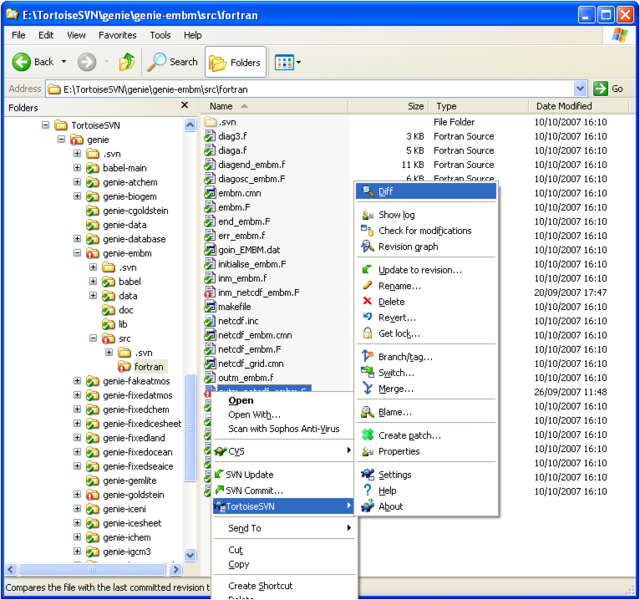The height and width of the screenshot is (600, 640).
Task: Click the Up folder toolbar icon
Action: point(126,62)
